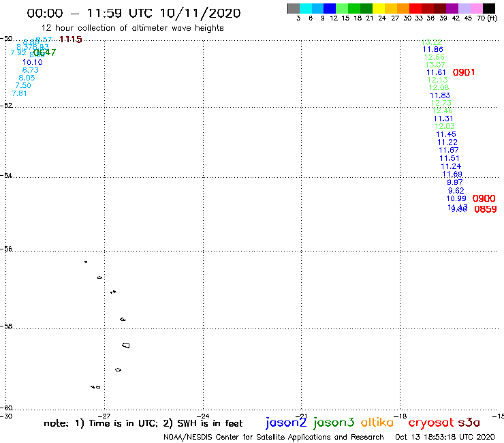Click the 70 (ft) legend scale label
The height and width of the screenshot is (443, 504).
pyautogui.click(x=487, y=18)
